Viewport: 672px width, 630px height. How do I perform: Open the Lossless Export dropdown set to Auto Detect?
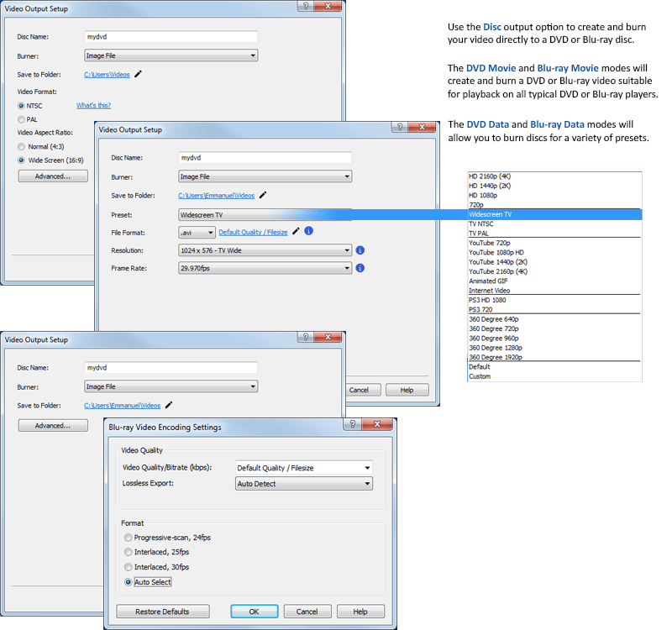(x=305, y=483)
